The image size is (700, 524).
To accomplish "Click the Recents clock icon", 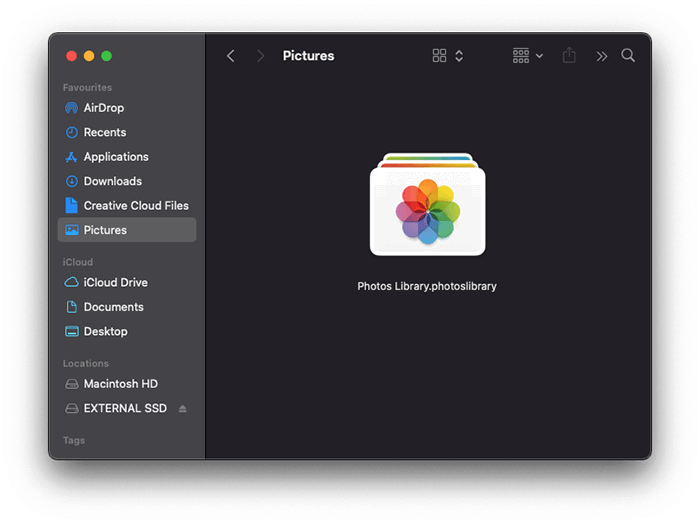I will (x=71, y=133).
